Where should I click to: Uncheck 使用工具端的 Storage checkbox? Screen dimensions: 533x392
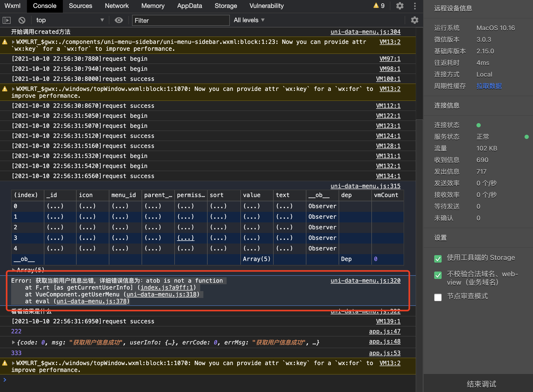[x=438, y=258]
